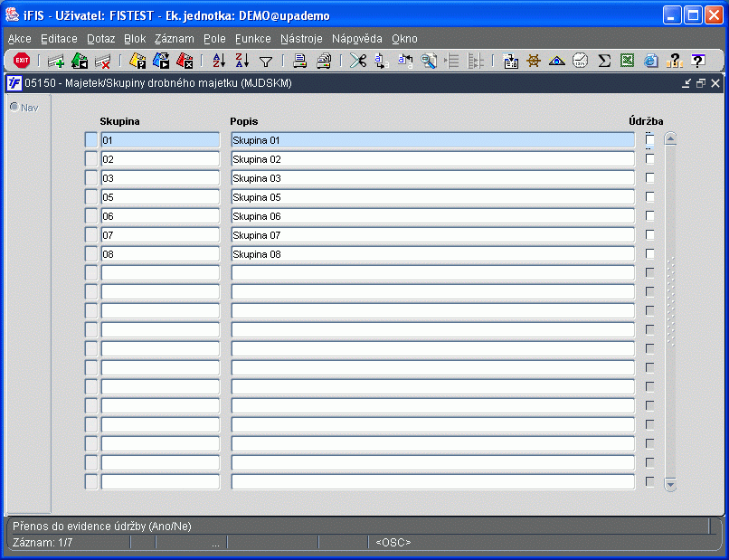Click the question mark window help icon
This screenshot has height=560, width=729.
(697, 61)
